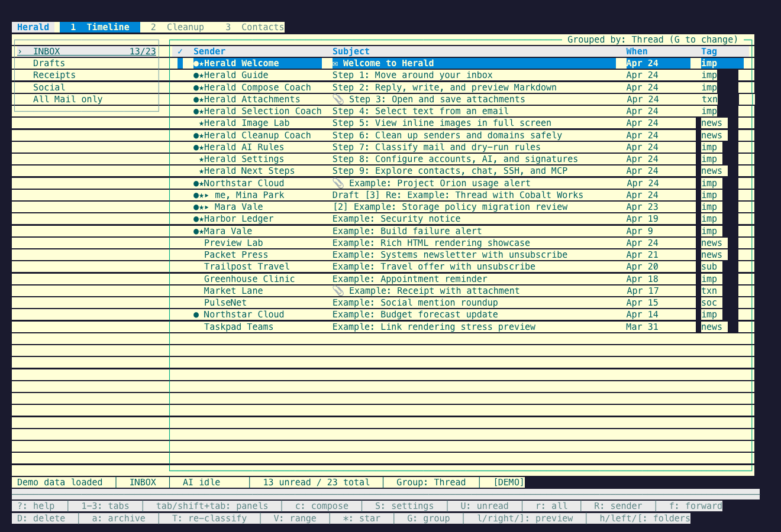The height and width of the screenshot is (532, 781).
Task: Click unread dot on Northstar Cloud Budget forecast row
Action: click(x=196, y=314)
